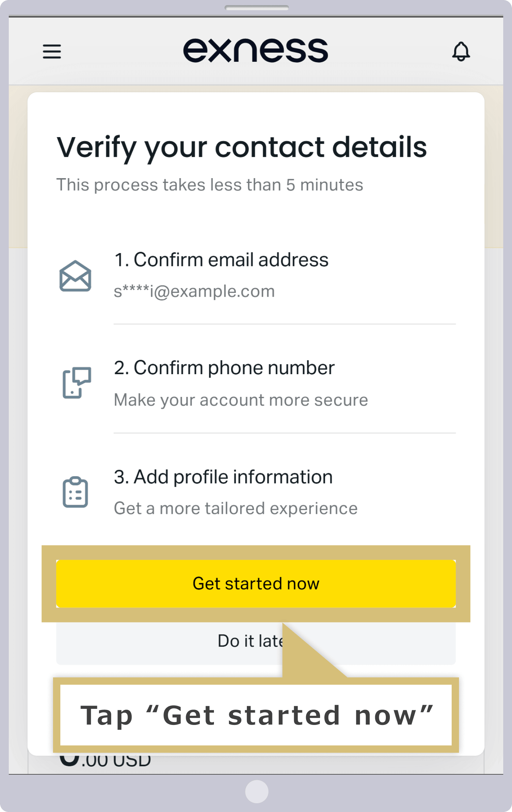Open the hamburger menu
The image size is (512, 812).
point(52,51)
